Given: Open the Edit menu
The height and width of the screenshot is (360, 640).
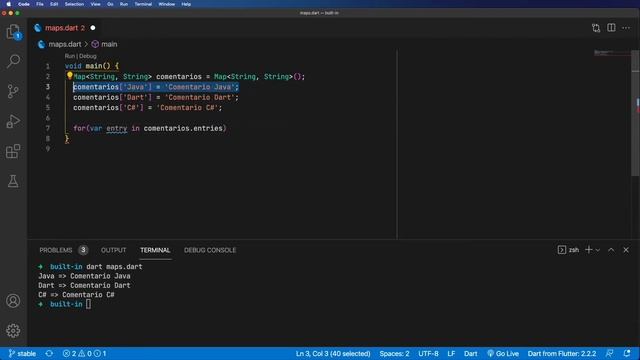Looking at the screenshot, I should coord(54,4).
